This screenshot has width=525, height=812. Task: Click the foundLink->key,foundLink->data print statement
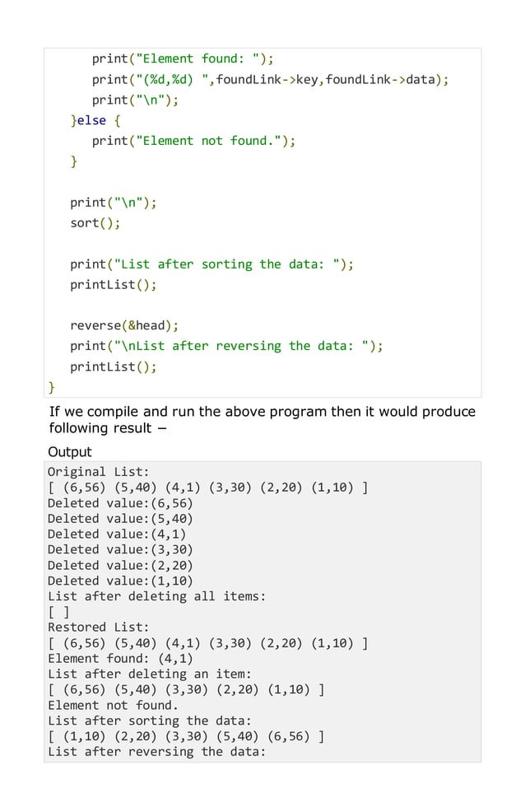270,80
